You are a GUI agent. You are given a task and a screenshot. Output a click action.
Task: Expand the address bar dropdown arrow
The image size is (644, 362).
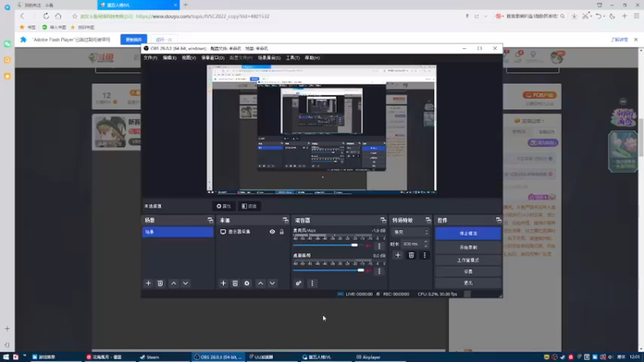pyautogui.click(x=486, y=16)
